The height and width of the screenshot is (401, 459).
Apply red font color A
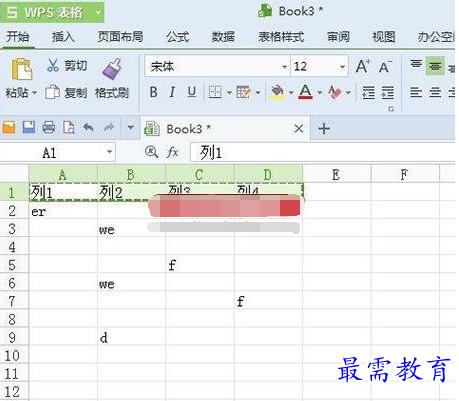(x=305, y=92)
